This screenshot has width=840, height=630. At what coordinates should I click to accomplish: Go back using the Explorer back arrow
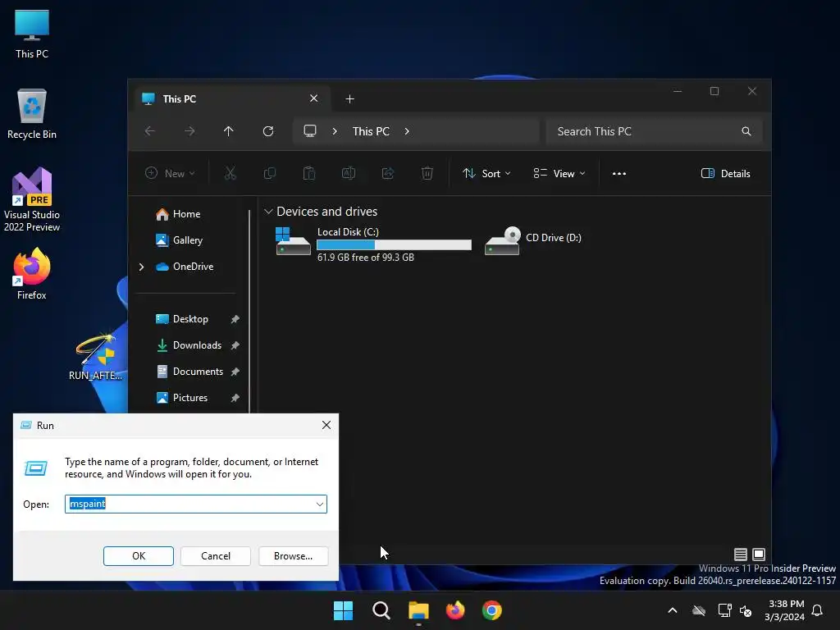(150, 131)
